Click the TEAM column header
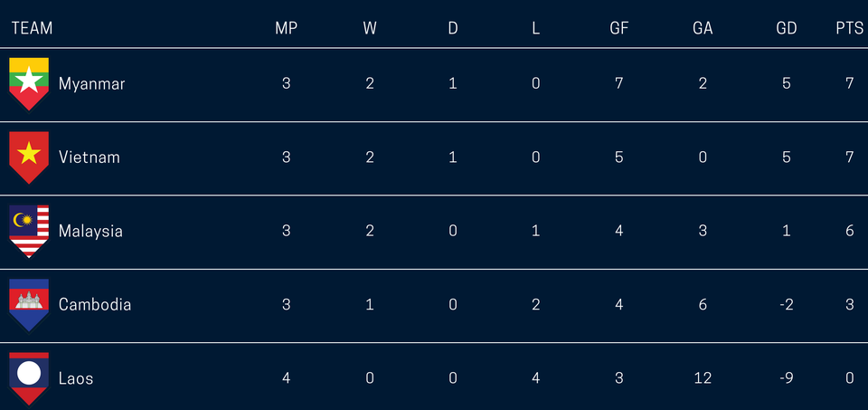The image size is (868, 410). tap(32, 28)
